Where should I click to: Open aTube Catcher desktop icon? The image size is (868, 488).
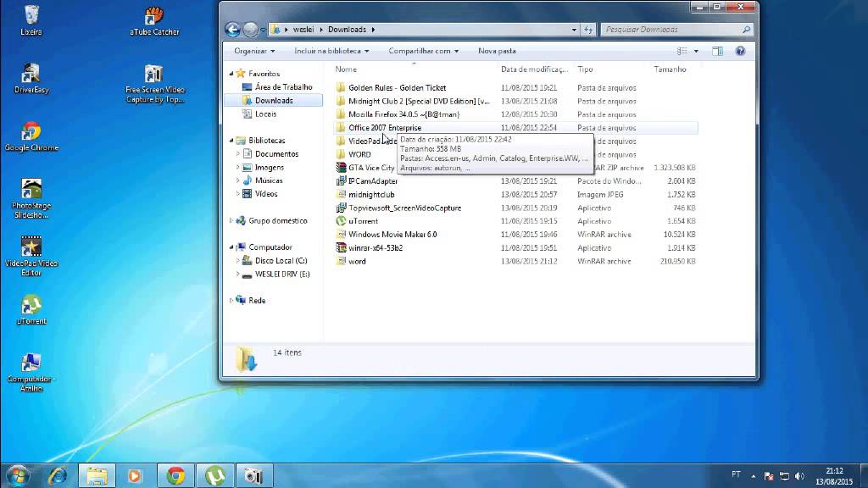click(154, 20)
